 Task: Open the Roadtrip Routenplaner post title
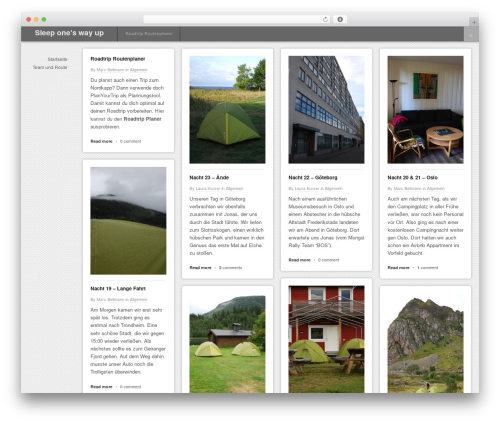coord(118,59)
